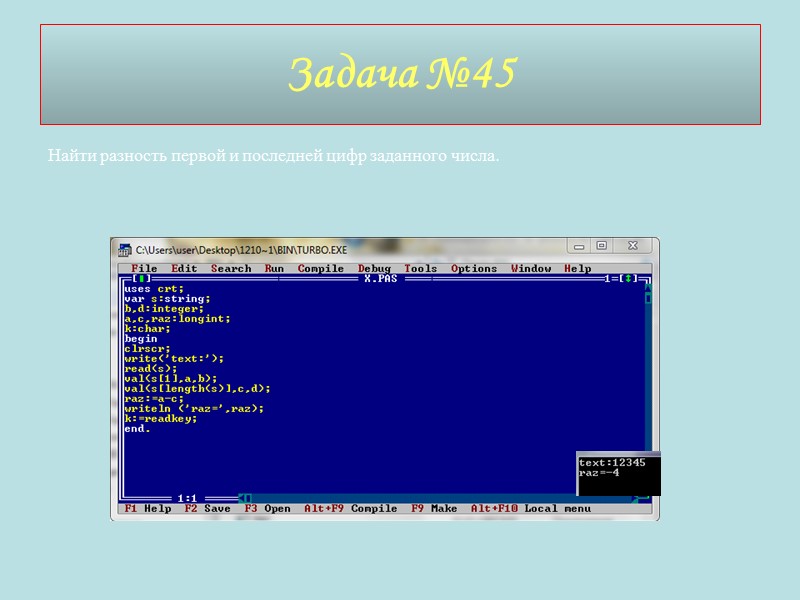The height and width of the screenshot is (600, 800).
Task: Click the line 'b,d:integer;'
Action: 164,309
